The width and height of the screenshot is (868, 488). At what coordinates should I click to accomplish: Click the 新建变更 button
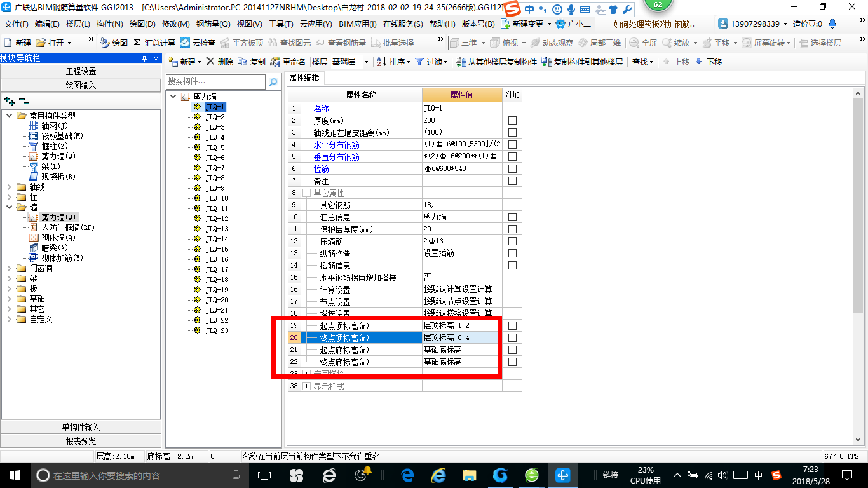click(527, 24)
